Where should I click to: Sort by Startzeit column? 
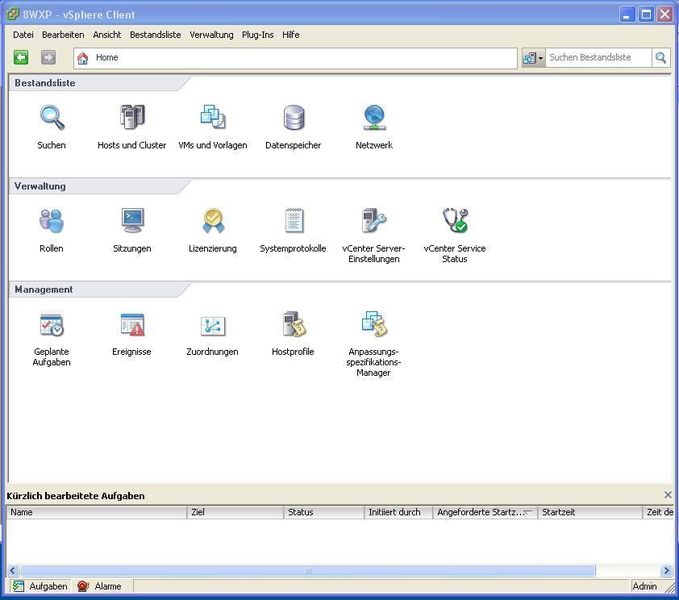pyautogui.click(x=590, y=512)
